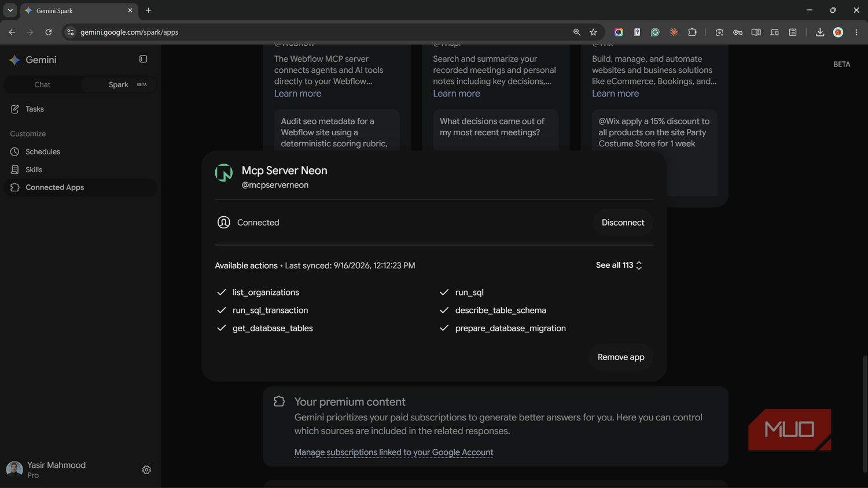Switch to the Chat tab
868x488 pixels.
coord(42,84)
